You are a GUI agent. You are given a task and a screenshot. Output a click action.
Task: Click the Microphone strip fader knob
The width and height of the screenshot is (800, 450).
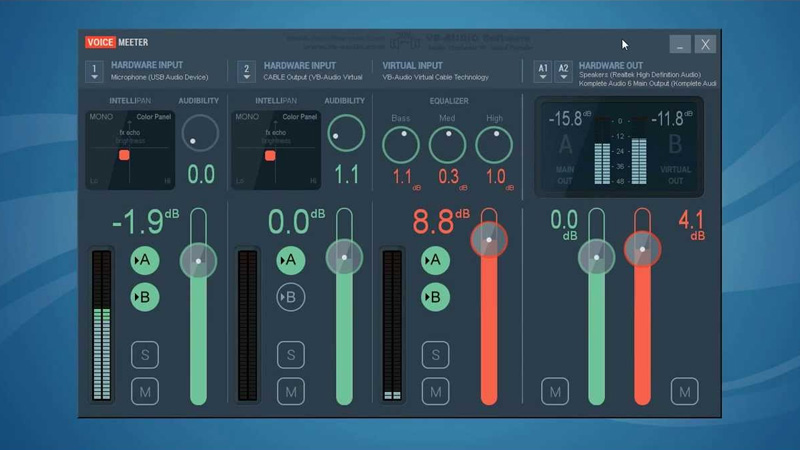[198, 261]
